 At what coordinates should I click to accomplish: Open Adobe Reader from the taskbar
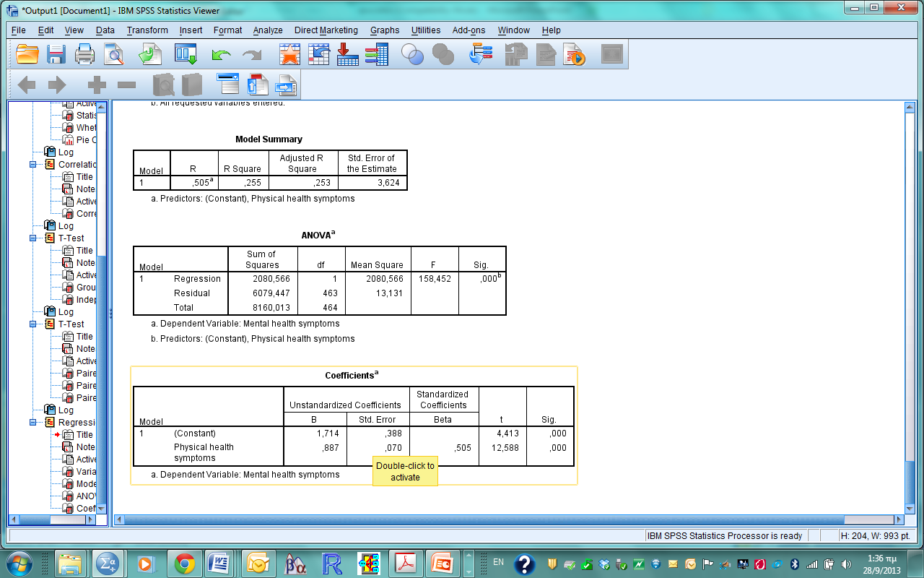[405, 563]
